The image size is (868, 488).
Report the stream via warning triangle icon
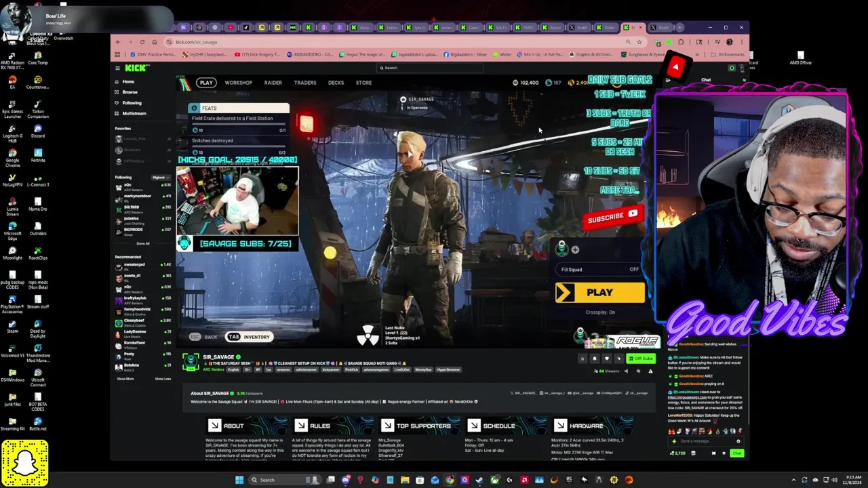650,371
